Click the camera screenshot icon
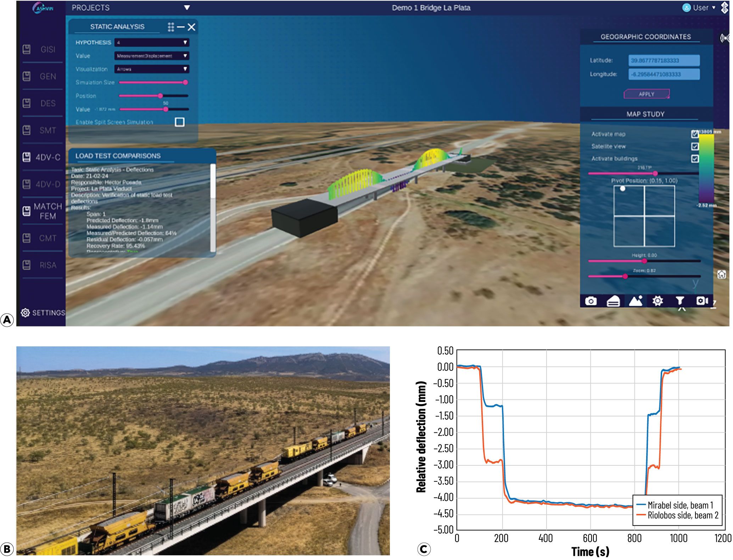This screenshot has width=733, height=560. (591, 301)
